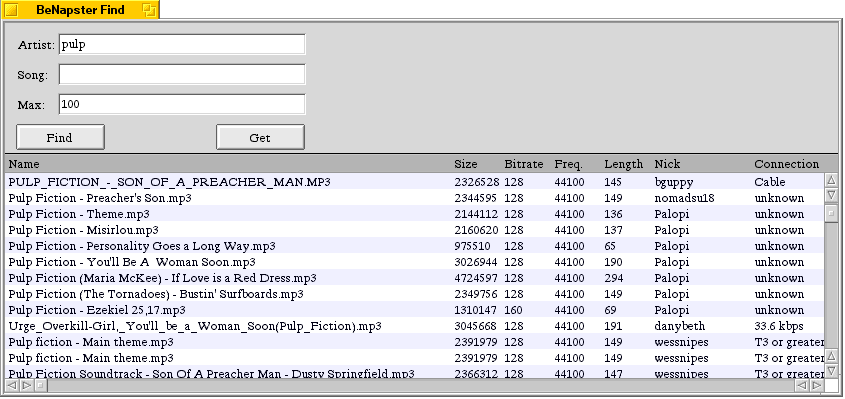Image resolution: width=845 pixels, height=399 pixels.
Task: Select Pulp Fiction - Preacher's Son.mp3
Action: coord(414,198)
